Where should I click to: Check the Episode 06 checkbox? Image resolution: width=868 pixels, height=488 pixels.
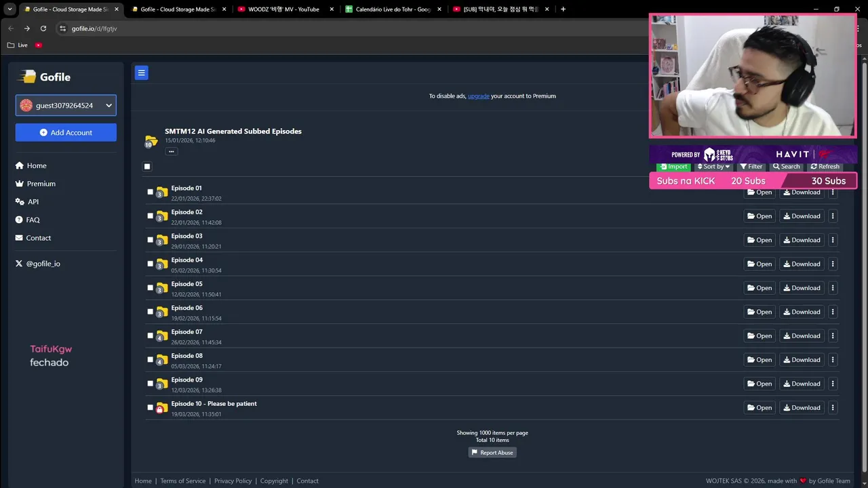[151, 312]
